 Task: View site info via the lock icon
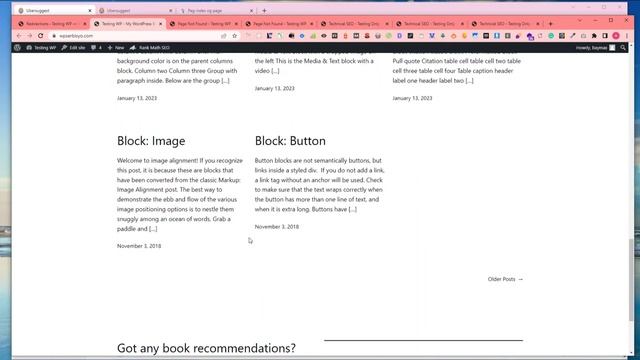(54, 36)
